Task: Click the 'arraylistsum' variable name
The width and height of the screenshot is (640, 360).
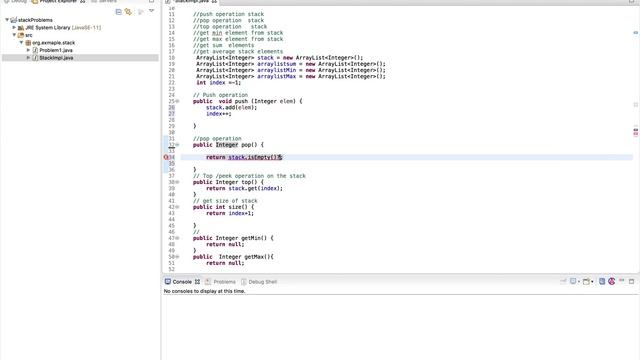Action: [x=276, y=64]
